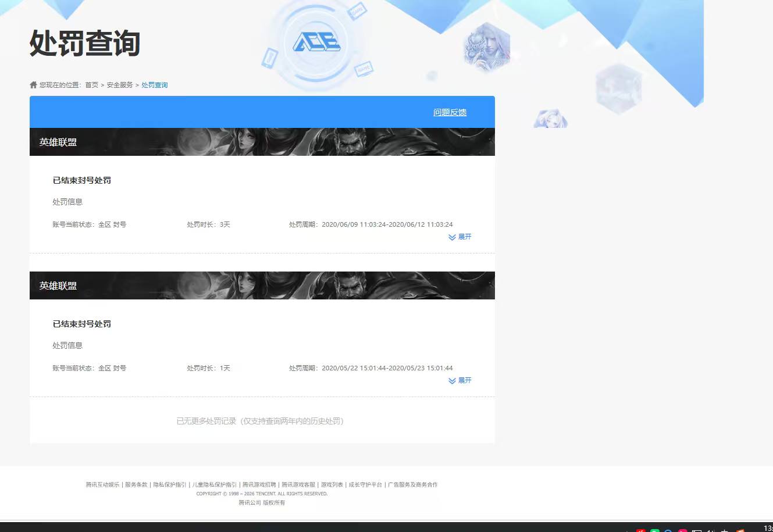The image size is (773, 532).
Task: Click 账号当前状态：全区 封号 in the 3天 record
Action: point(90,224)
